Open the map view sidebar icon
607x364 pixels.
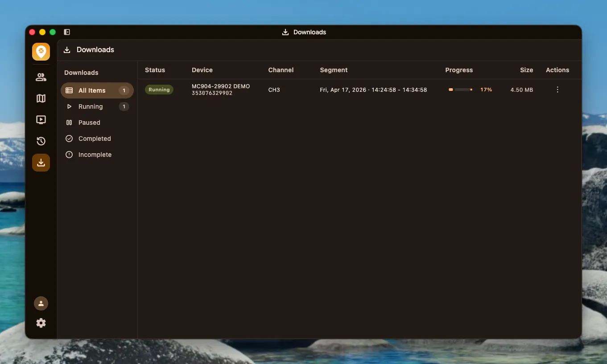(x=41, y=98)
